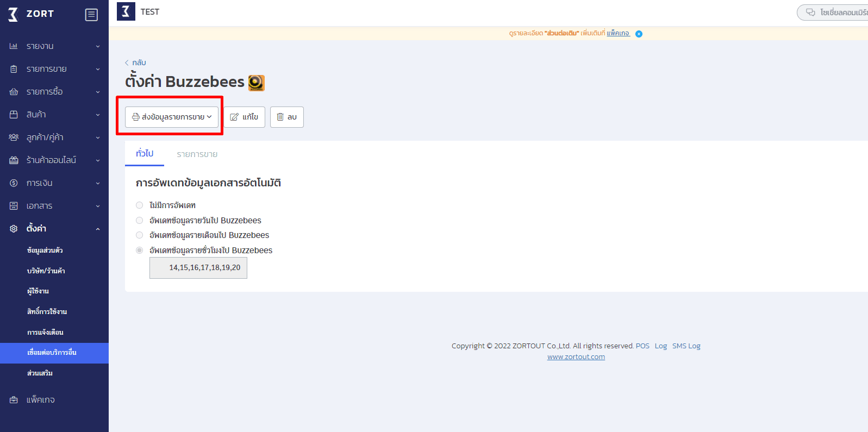Open ข้อมูลส่วนตัว personal info submenu

coord(45,251)
